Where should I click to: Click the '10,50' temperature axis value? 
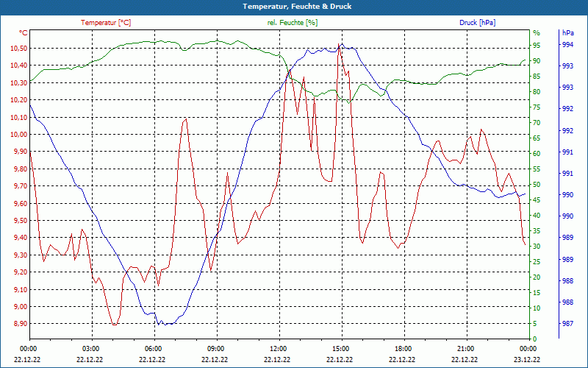click(19, 48)
